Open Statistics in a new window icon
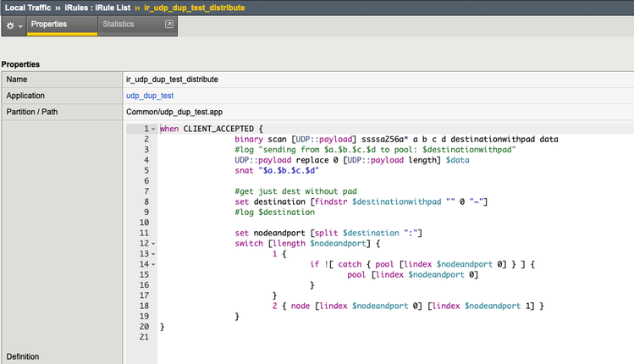The image size is (634, 364). (168, 25)
